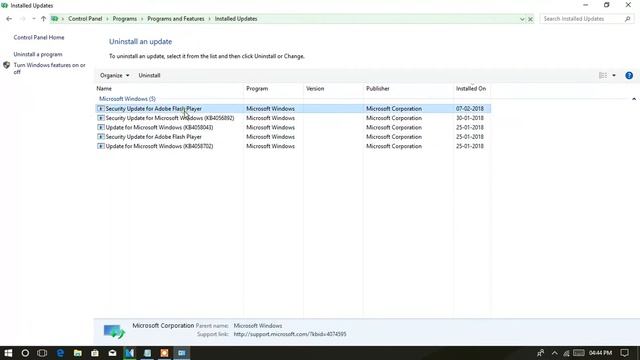Viewport: 640px width, 360px height.
Task: Open the Mail app from the taskbar
Action: pyautogui.click(x=113, y=353)
